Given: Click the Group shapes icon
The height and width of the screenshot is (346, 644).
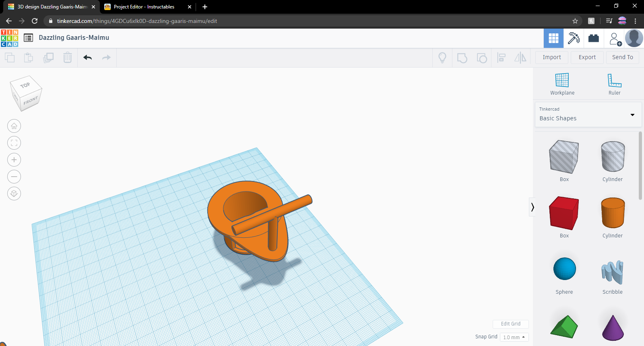Looking at the screenshot, I should click(462, 58).
